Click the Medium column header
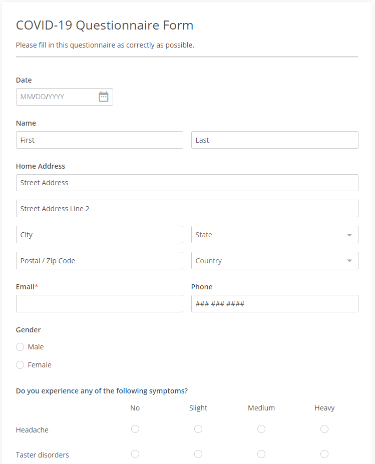 261,408
